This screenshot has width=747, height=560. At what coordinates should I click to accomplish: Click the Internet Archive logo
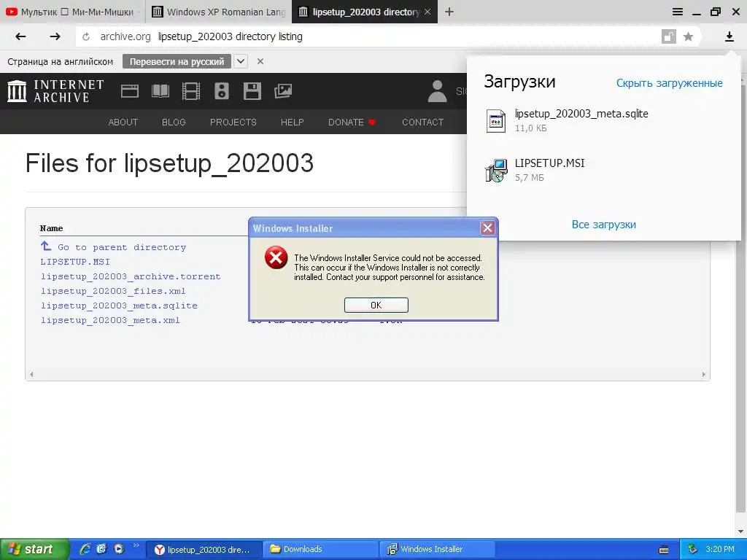point(55,91)
